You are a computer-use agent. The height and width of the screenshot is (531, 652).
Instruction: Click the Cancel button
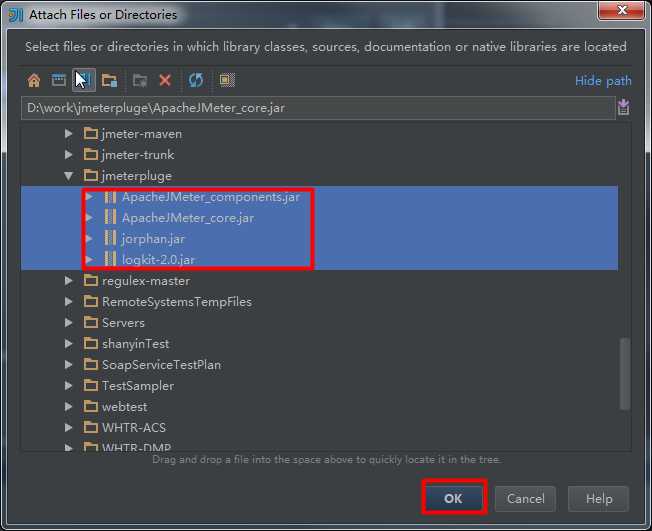click(526, 499)
